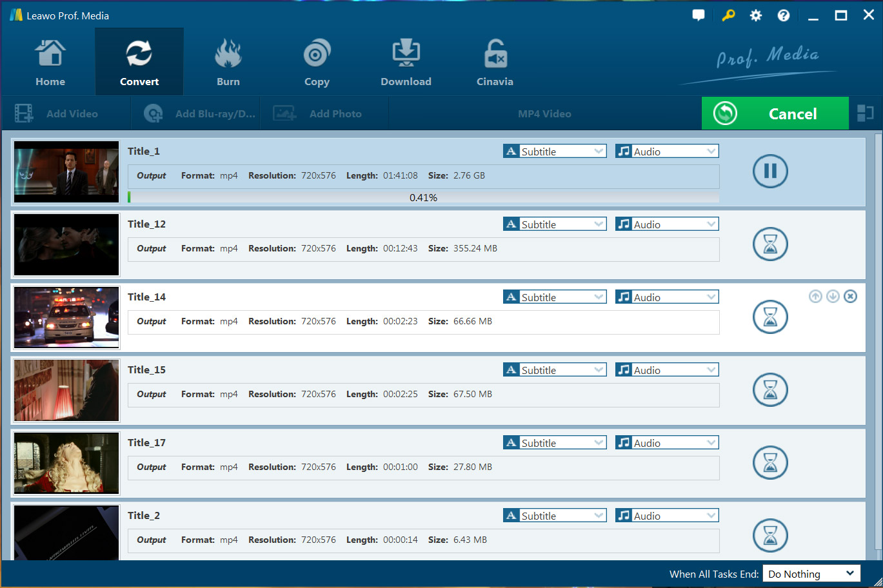Click the Title_15 name label
This screenshot has height=588, width=883.
click(x=146, y=369)
